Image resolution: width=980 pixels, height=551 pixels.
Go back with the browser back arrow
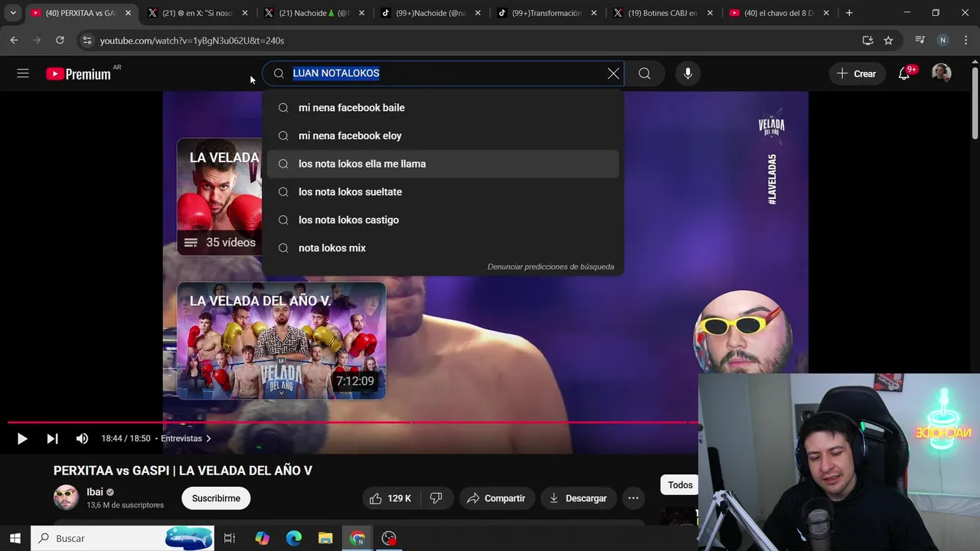[x=14, y=41]
